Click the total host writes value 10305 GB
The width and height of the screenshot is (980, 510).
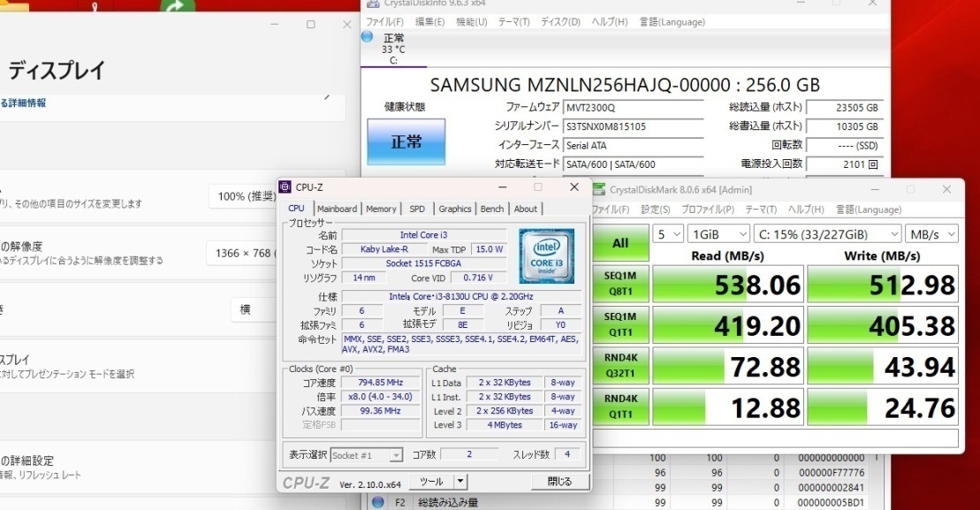pyautogui.click(x=845, y=126)
